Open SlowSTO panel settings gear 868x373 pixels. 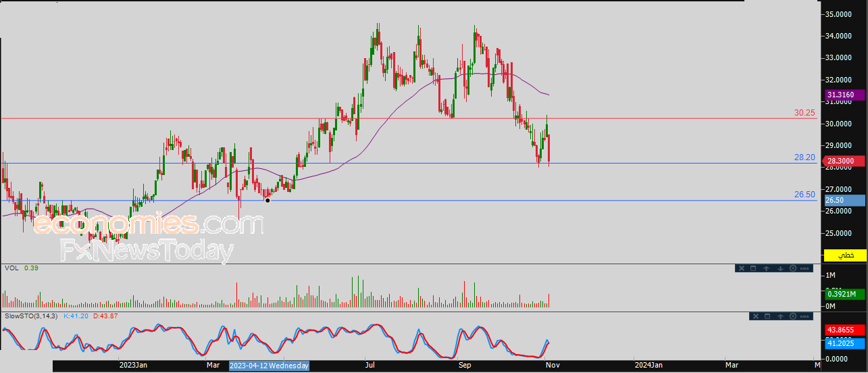point(793,316)
